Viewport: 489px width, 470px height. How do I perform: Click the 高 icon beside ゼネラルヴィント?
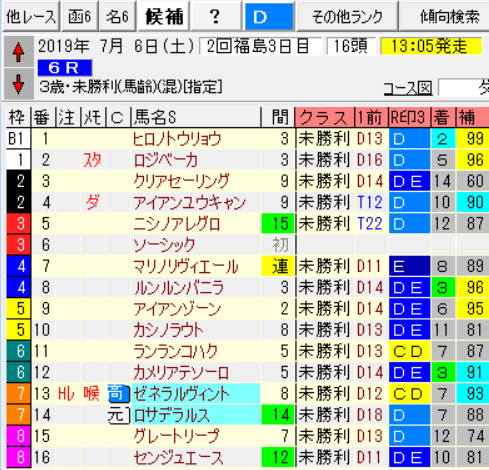(x=119, y=394)
